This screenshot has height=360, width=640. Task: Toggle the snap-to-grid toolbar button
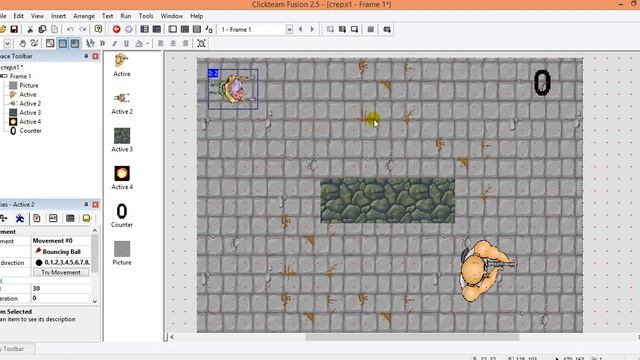click(75, 43)
